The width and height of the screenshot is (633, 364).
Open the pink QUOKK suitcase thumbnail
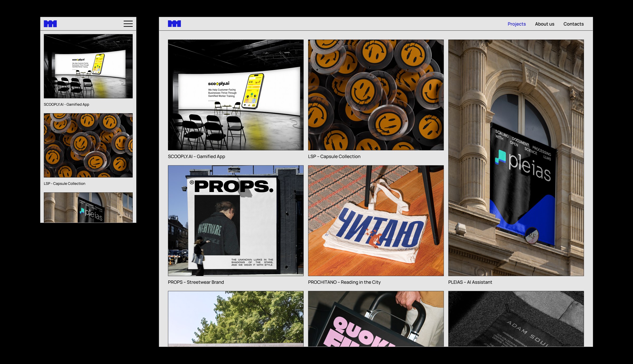(x=376, y=319)
